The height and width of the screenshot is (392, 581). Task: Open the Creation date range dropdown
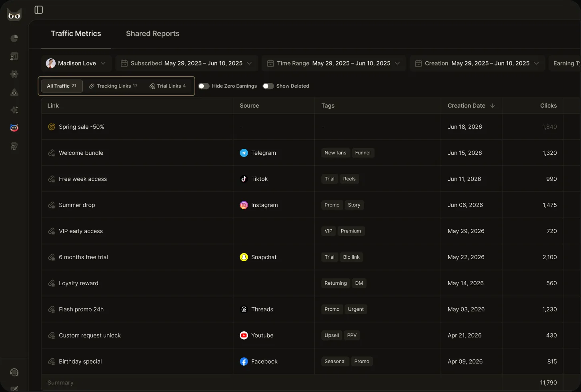(477, 63)
